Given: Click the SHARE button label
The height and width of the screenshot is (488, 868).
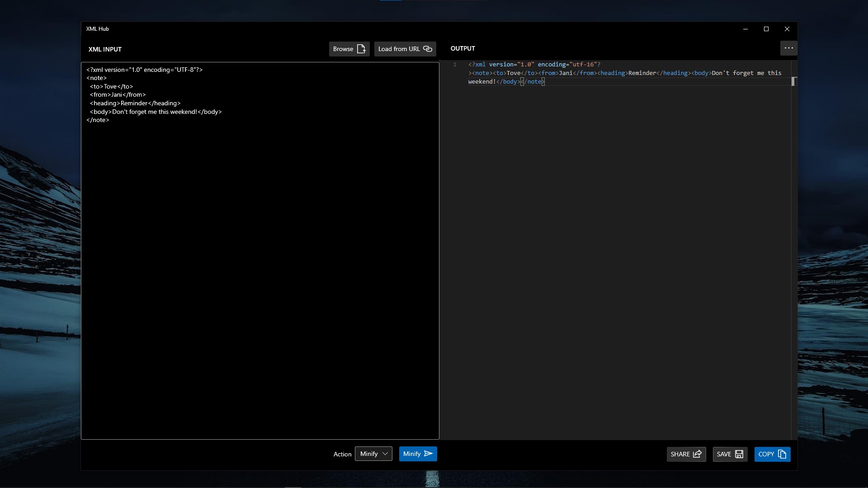Looking at the screenshot, I should tap(680, 454).
